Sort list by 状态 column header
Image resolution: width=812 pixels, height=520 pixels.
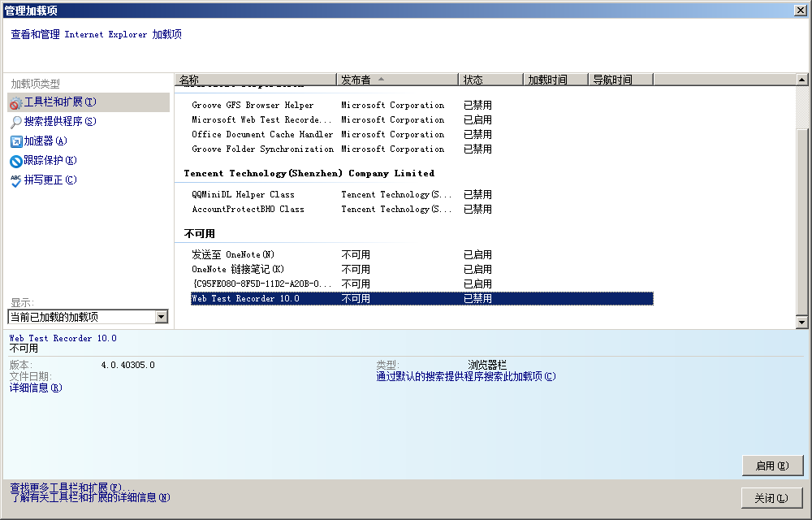pyautogui.click(x=491, y=80)
